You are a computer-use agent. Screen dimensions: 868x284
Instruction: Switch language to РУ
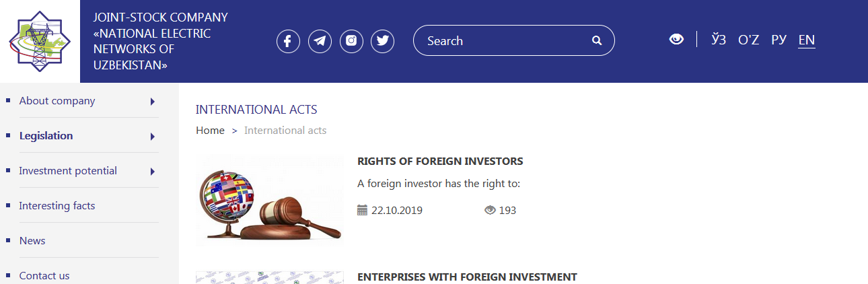point(779,40)
